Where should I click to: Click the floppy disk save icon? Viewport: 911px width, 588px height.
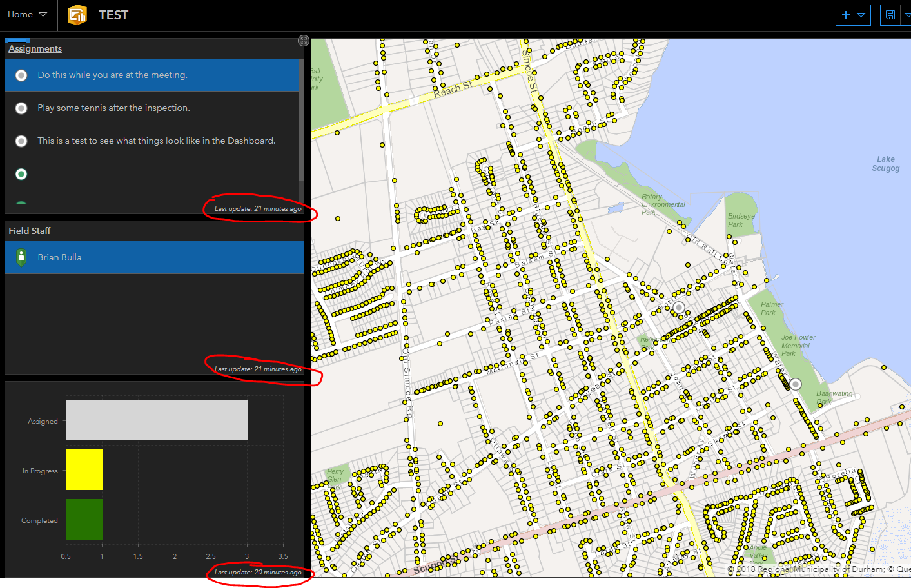pyautogui.click(x=890, y=15)
